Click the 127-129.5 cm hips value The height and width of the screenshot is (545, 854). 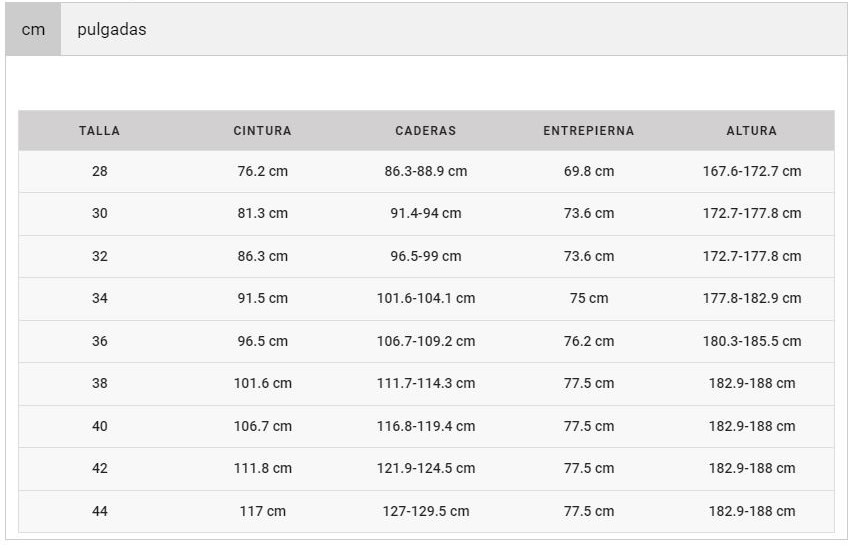(425, 511)
